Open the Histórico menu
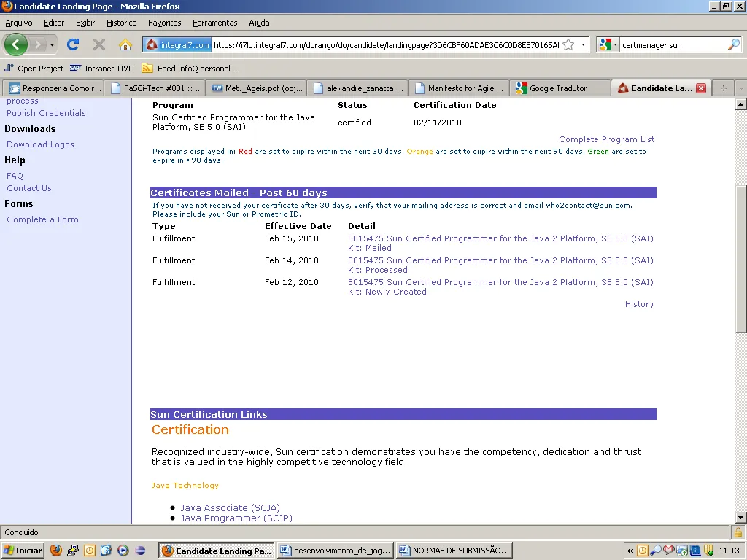This screenshot has height=560, width=747. pyautogui.click(x=122, y=23)
